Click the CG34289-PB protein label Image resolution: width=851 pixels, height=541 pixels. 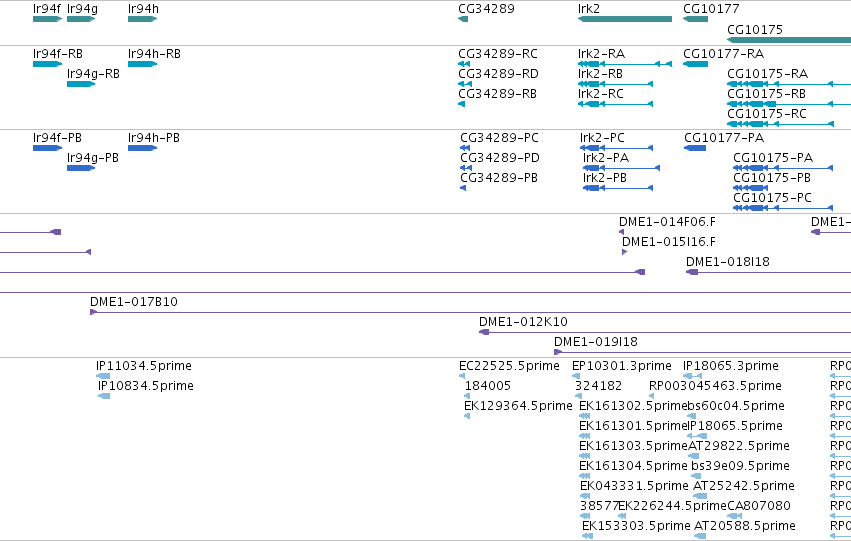point(499,178)
